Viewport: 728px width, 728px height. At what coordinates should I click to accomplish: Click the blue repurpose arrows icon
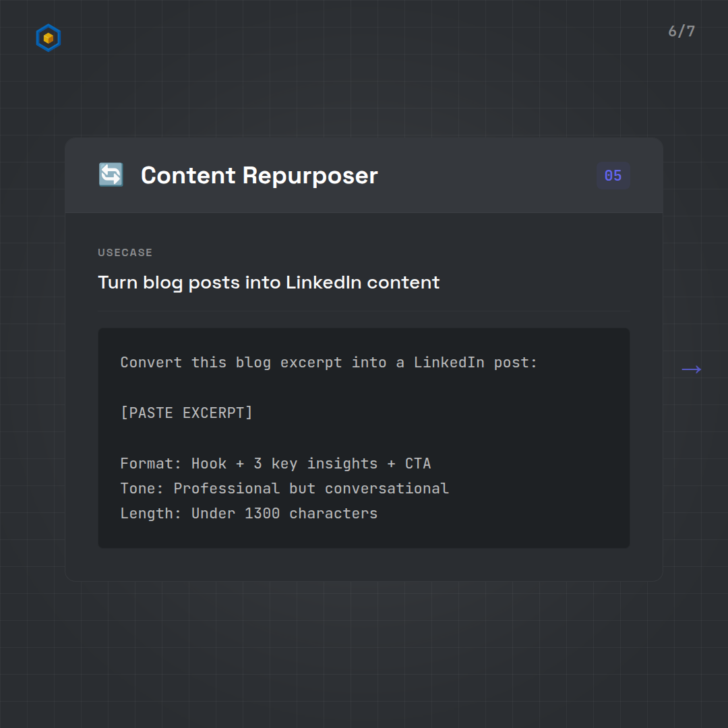pos(111,175)
